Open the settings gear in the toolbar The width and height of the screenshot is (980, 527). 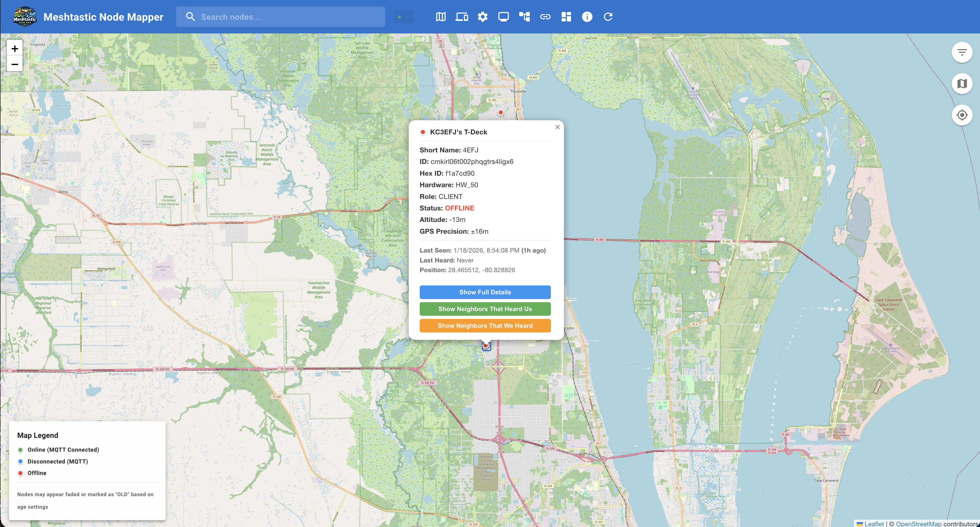click(x=482, y=17)
